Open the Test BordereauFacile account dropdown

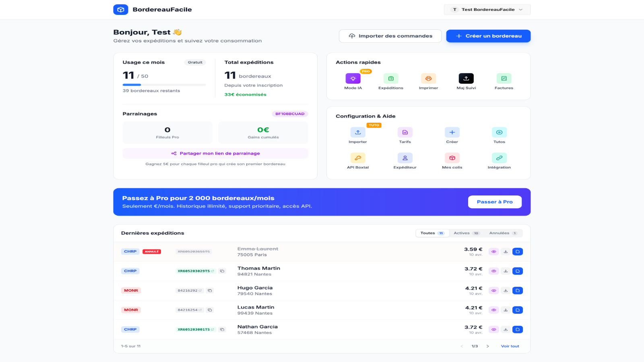coord(487,10)
